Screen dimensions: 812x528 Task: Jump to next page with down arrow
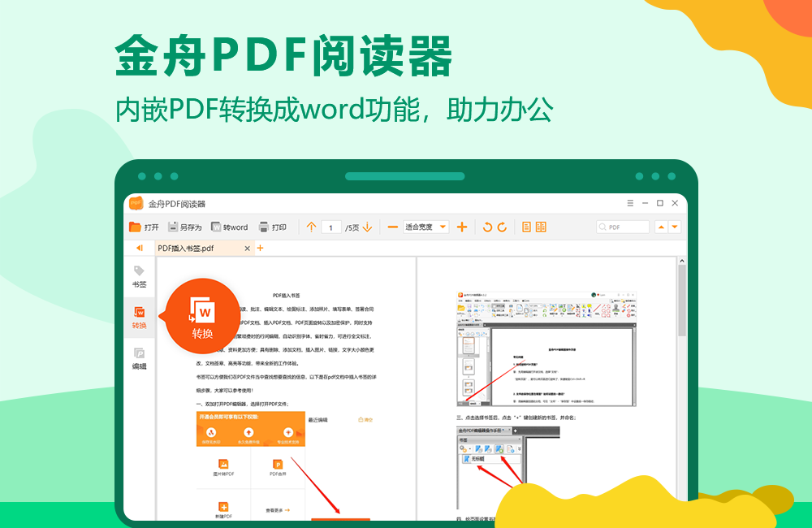tap(365, 226)
